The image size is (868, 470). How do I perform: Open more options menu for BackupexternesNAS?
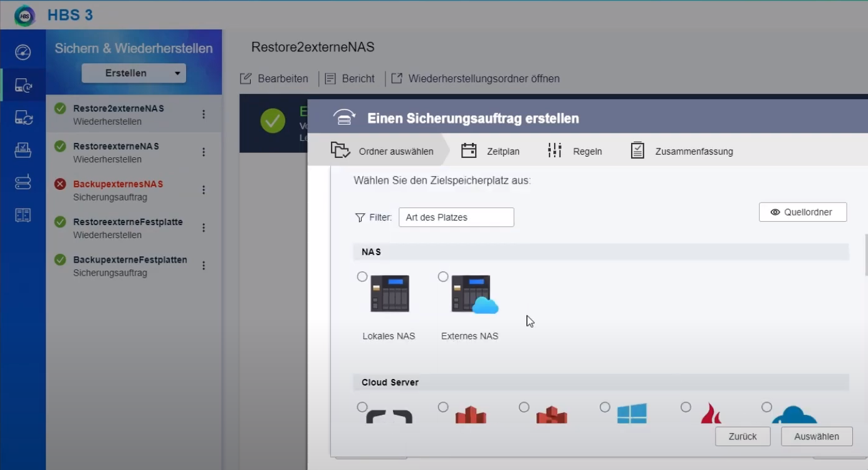pos(204,190)
